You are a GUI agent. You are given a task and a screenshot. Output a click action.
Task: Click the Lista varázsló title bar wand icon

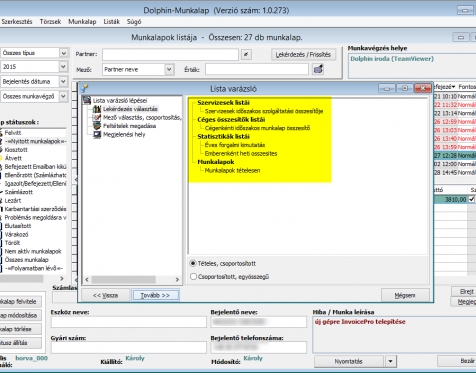85,89
